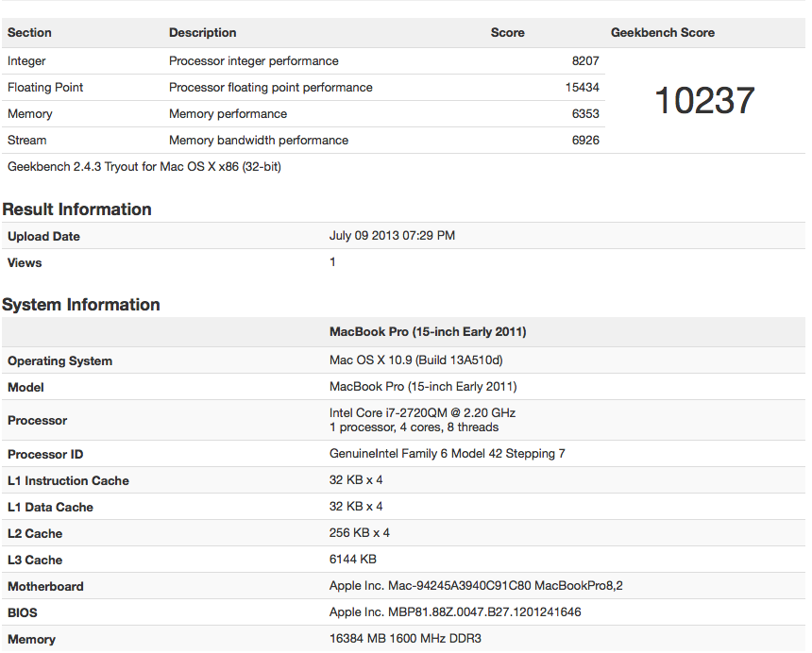Screen dimensions: 812x653
Task: Select 'Mac OS X 10.9 (Build 13A510d)'
Action: click(x=415, y=360)
